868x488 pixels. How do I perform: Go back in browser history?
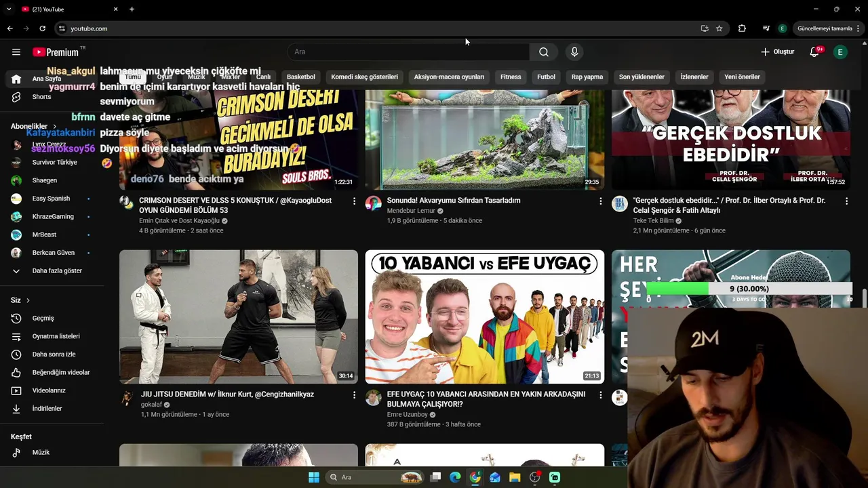(x=9, y=28)
